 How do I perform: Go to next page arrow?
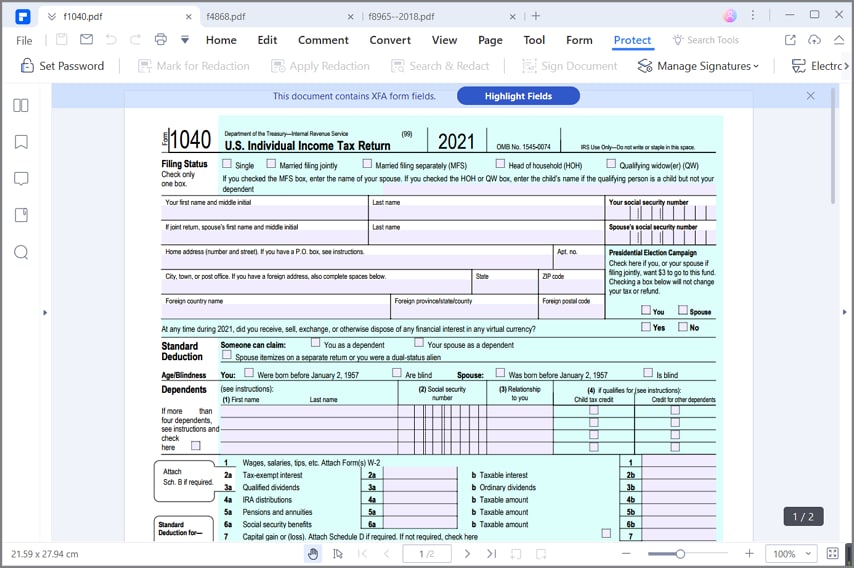click(x=467, y=554)
